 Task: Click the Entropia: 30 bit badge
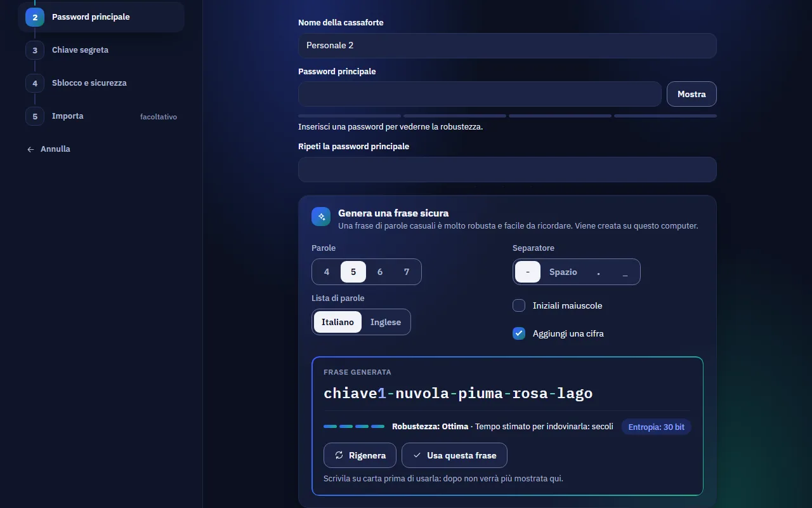(x=656, y=427)
